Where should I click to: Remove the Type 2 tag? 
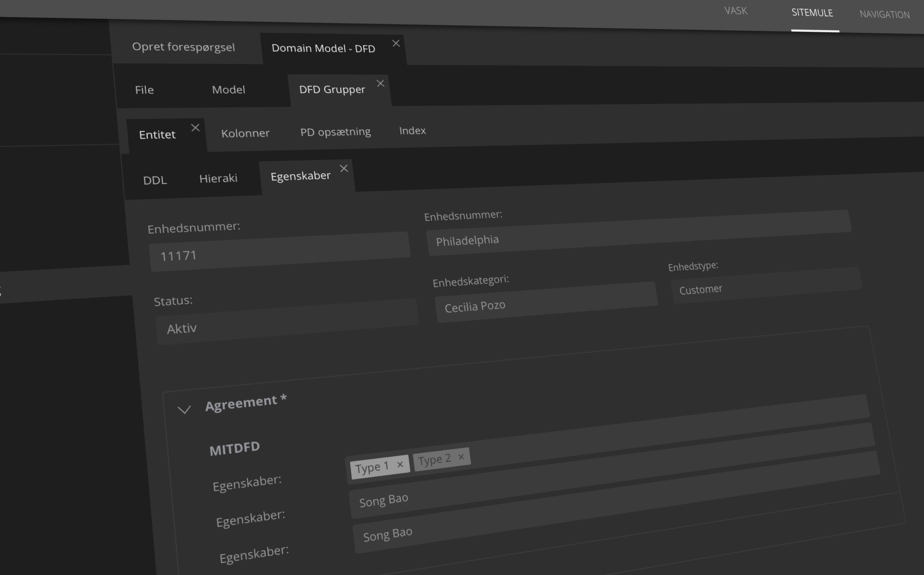(461, 457)
